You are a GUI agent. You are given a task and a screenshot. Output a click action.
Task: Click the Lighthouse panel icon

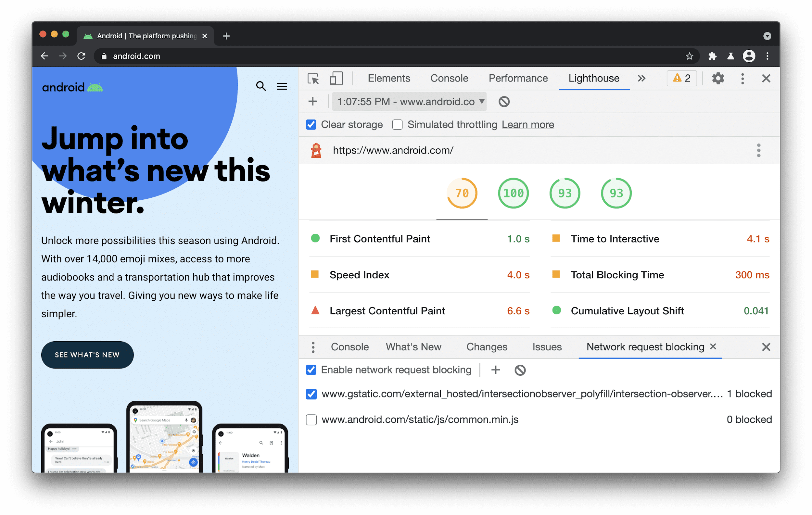tap(594, 78)
